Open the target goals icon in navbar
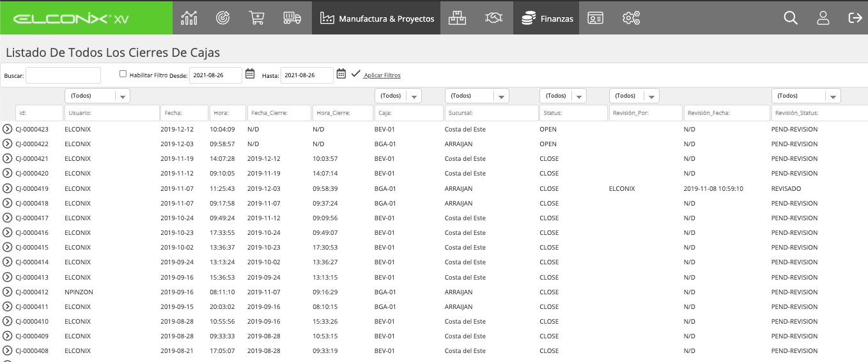The height and width of the screenshot is (362, 868). coord(222,18)
